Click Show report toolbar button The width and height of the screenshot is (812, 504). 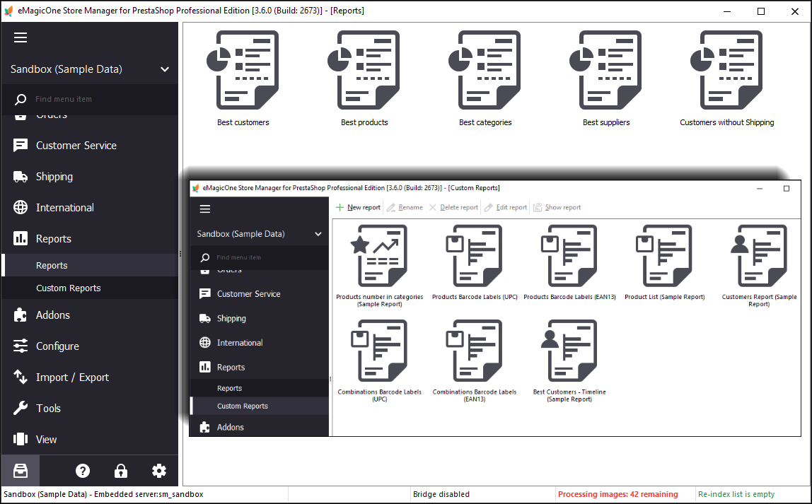click(x=557, y=208)
